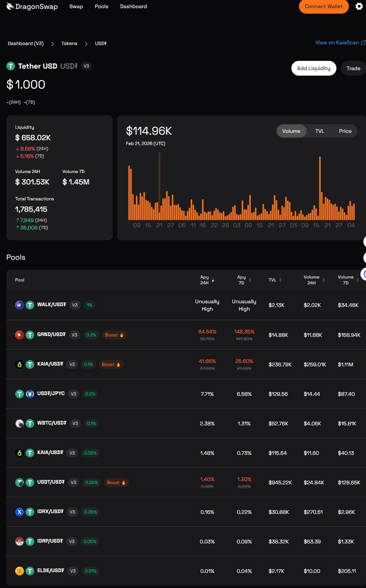
Task: Click the Tether icon in the WALK/USD₮ row
Action: point(30,305)
